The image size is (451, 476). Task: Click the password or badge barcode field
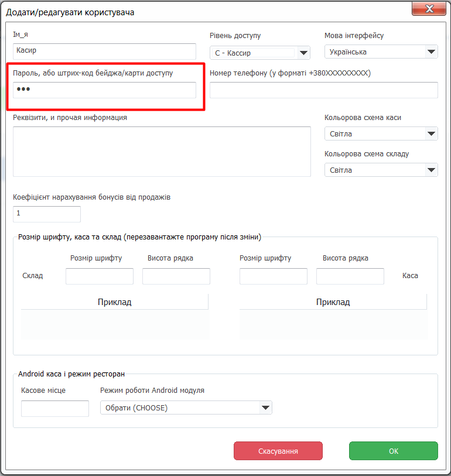104,90
